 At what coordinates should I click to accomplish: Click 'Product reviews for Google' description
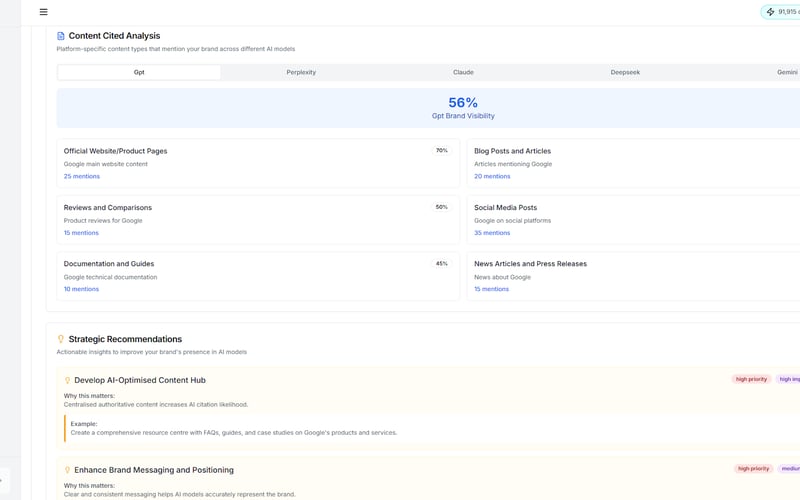103,221
